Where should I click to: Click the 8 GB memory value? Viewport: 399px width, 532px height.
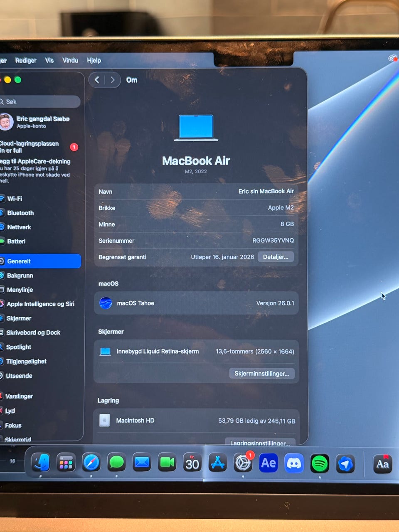point(287,224)
